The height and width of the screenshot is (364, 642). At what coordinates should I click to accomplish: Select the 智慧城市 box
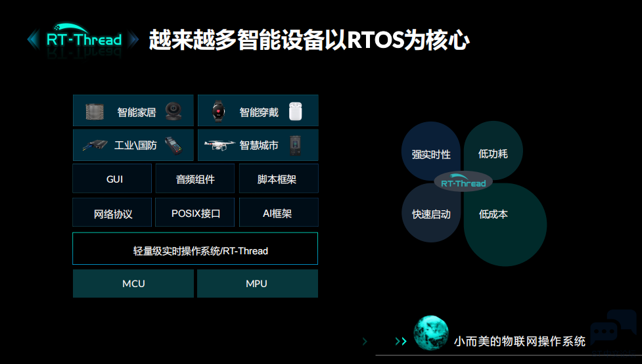pos(258,145)
